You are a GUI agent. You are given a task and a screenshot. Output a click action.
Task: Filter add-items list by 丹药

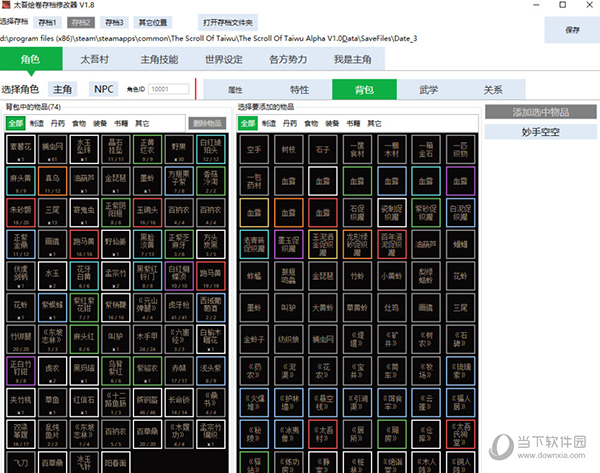click(290, 123)
